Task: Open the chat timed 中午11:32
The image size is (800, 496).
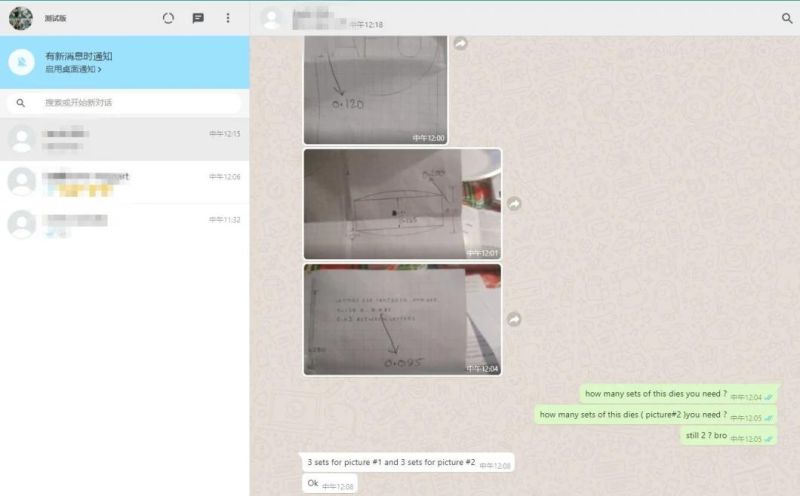Action: click(124, 226)
